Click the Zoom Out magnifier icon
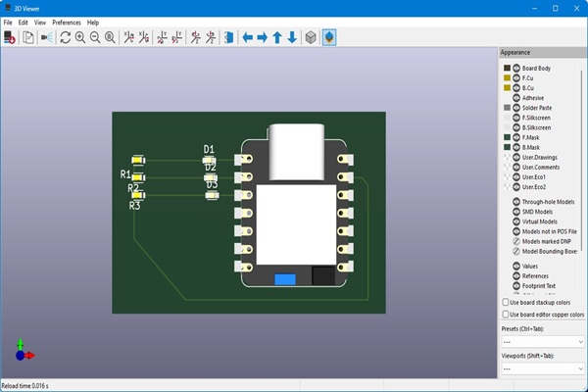Screen dimensions: 588x392 tap(95, 37)
